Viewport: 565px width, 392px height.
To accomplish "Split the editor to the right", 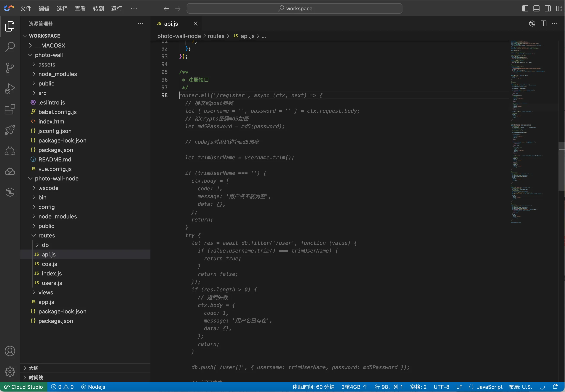I will coord(543,24).
